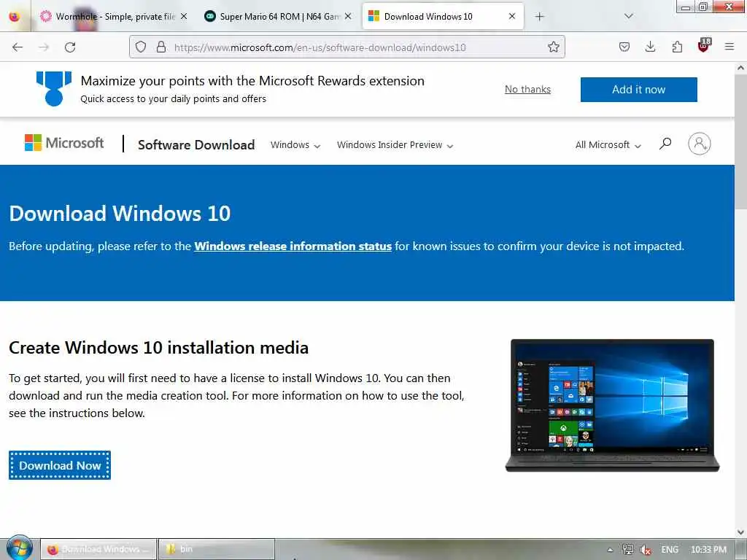The width and height of the screenshot is (747, 560).
Task: Expand the Windows menu
Action: click(295, 145)
